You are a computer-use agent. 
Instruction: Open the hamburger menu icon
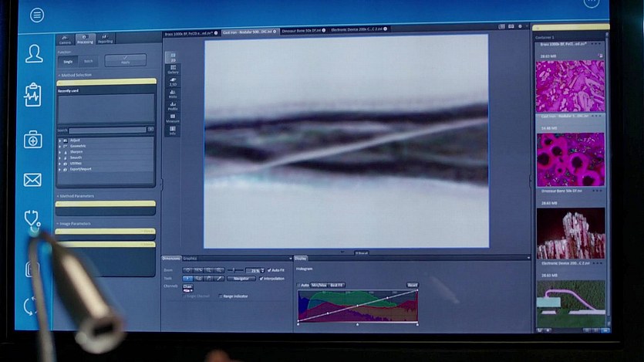pos(37,15)
